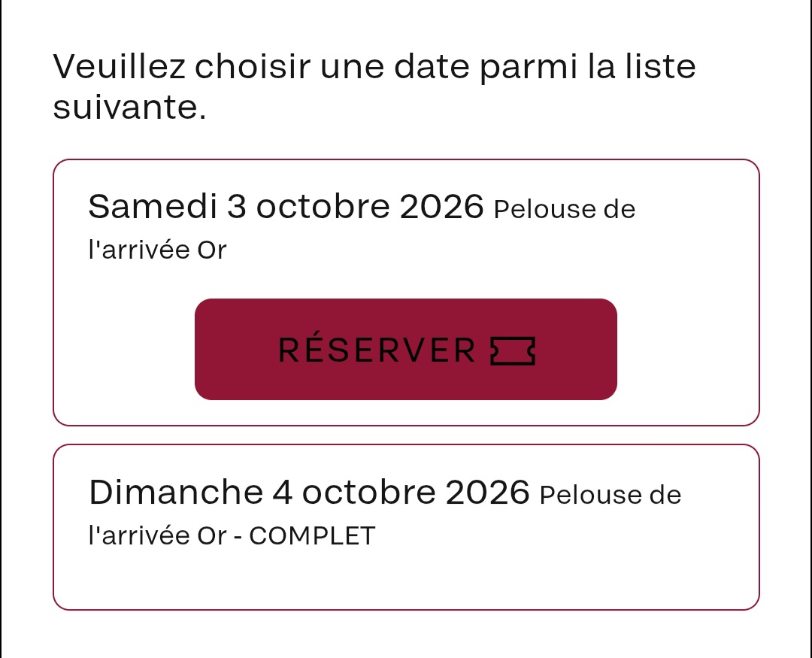812x658 pixels.
Task: Click the RÉSERVER button for Saturday
Action: click(405, 349)
